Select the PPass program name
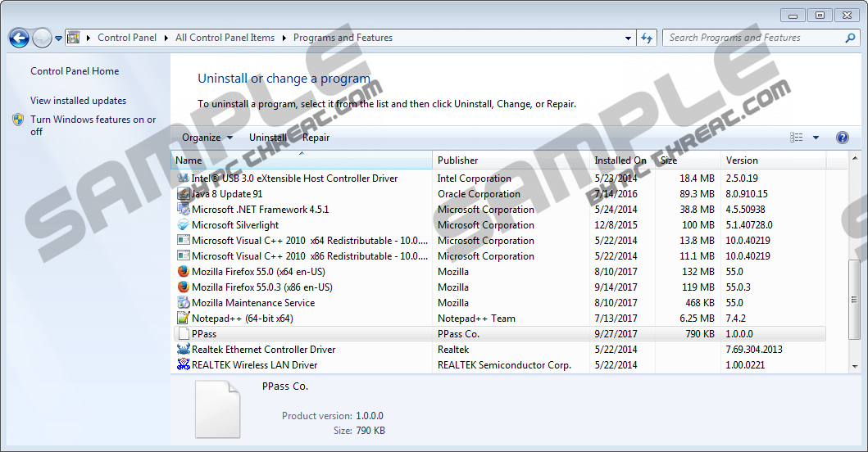The height and width of the screenshot is (452, 868). 204,333
